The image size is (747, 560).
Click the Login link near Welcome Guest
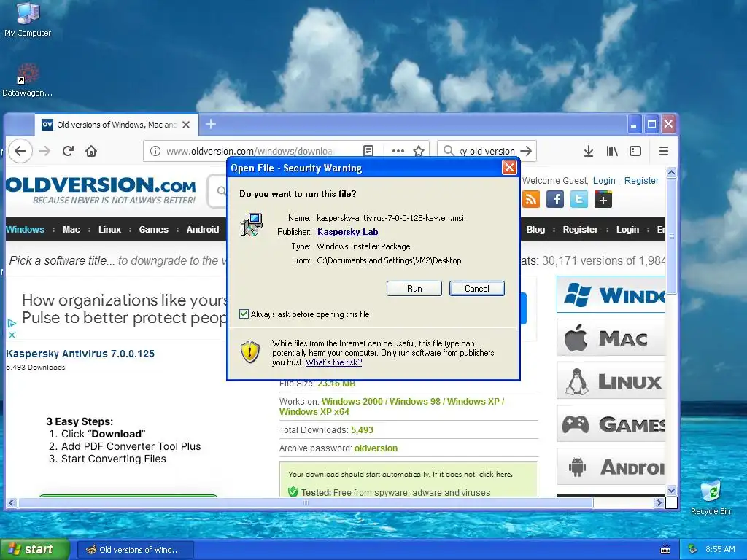[x=604, y=181]
